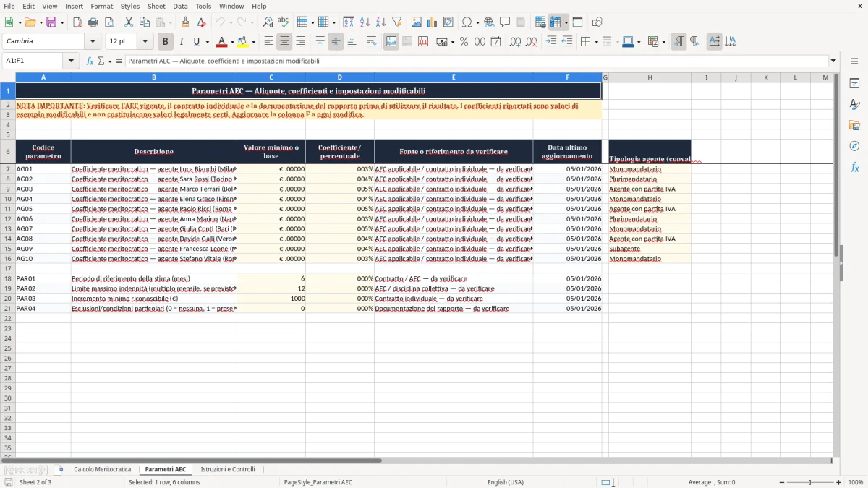The height and width of the screenshot is (488, 868).
Task: Toggle Italic formatting
Action: point(181,42)
